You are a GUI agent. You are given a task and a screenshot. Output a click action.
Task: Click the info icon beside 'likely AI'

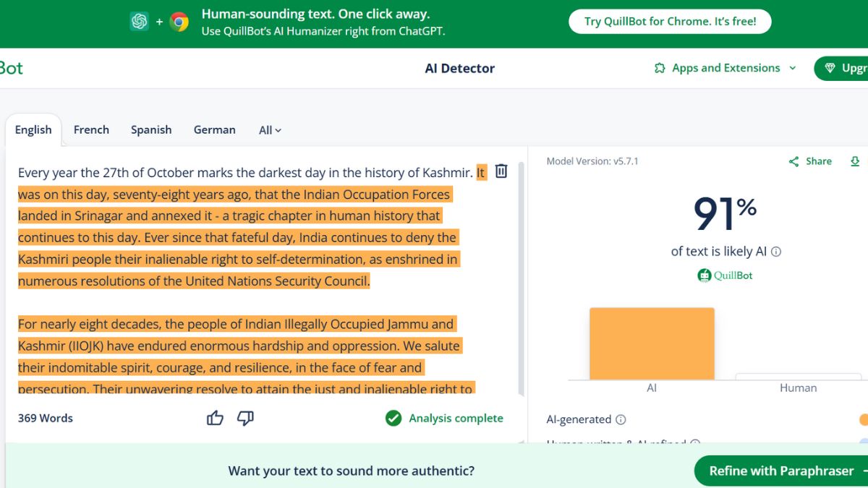click(776, 252)
